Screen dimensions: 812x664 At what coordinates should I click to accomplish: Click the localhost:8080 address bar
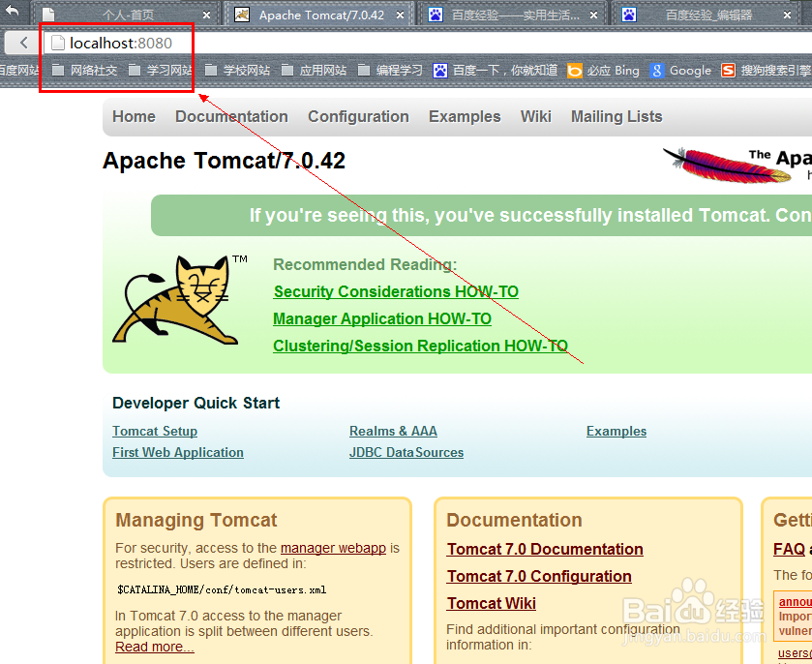(427, 43)
